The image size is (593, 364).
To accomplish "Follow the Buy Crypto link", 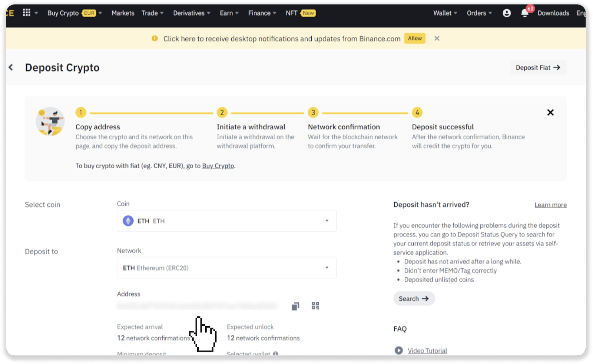I will pos(218,166).
